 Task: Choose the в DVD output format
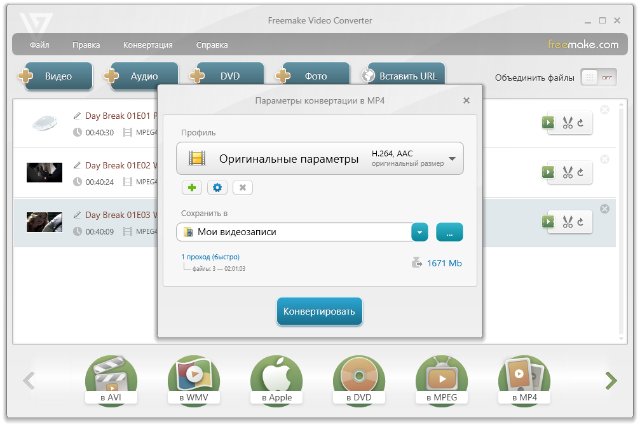pyautogui.click(x=359, y=380)
